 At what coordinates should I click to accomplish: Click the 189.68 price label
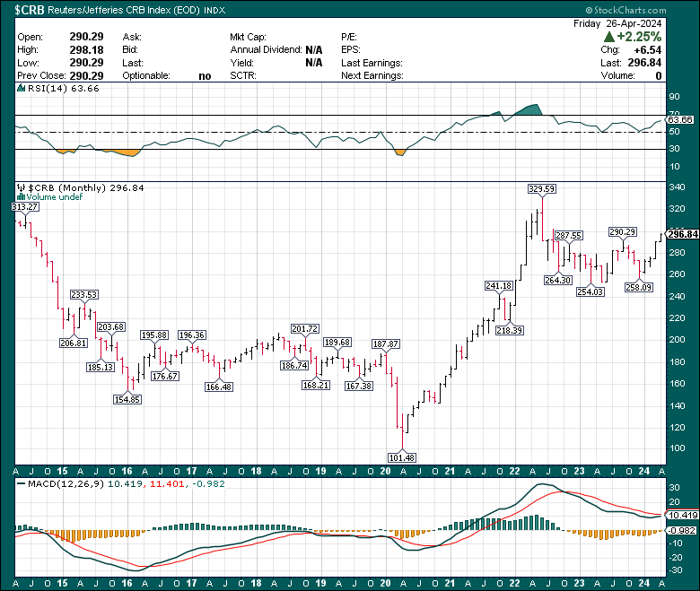[x=337, y=342]
